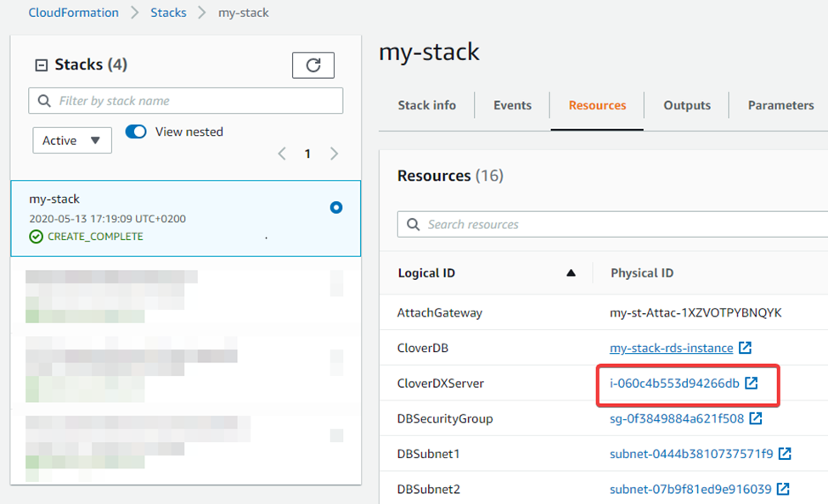Switch to the Events tab

(512, 105)
